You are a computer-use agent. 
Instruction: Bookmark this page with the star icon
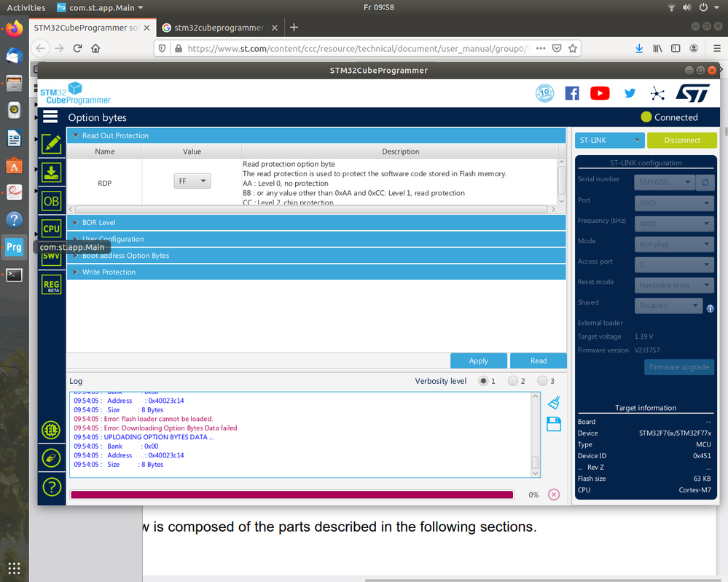pyautogui.click(x=573, y=48)
